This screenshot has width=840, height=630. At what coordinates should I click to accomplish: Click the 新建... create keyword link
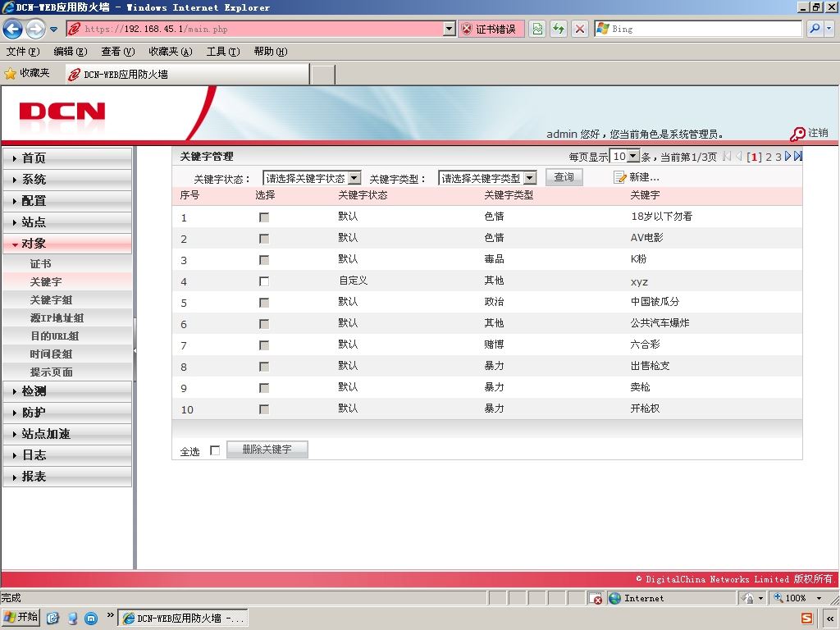tap(637, 177)
